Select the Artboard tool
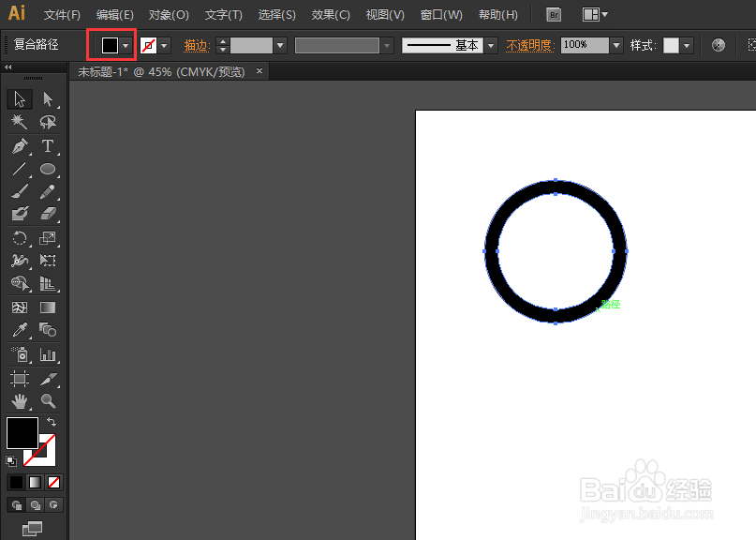This screenshot has height=540, width=756. coord(20,379)
